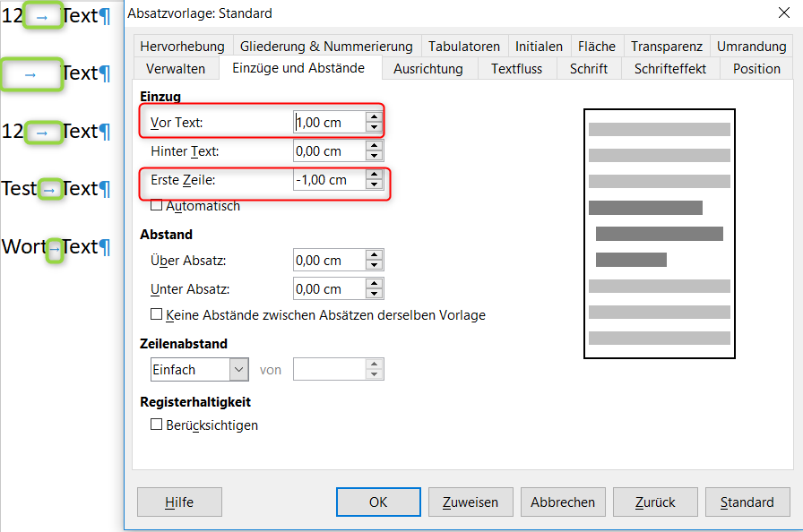803x532 pixels.
Task: Increase the Unter Absatz spacing value
Action: pos(374,284)
